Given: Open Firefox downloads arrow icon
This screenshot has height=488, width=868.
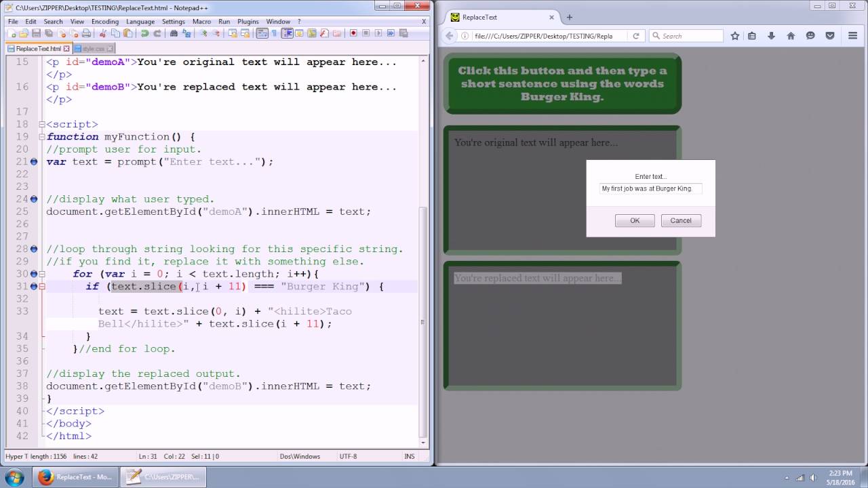Looking at the screenshot, I should (771, 36).
